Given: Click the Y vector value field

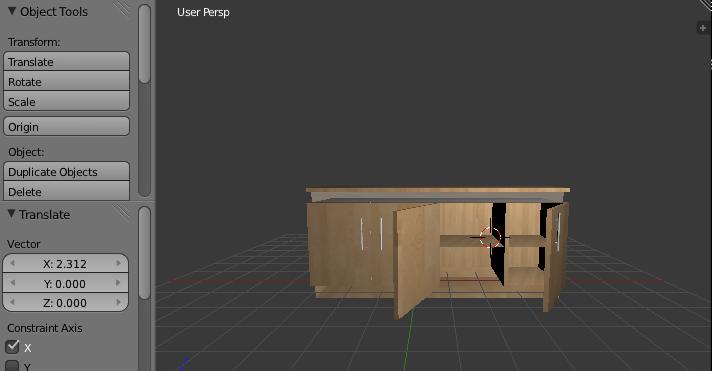Looking at the screenshot, I should (x=65, y=283).
